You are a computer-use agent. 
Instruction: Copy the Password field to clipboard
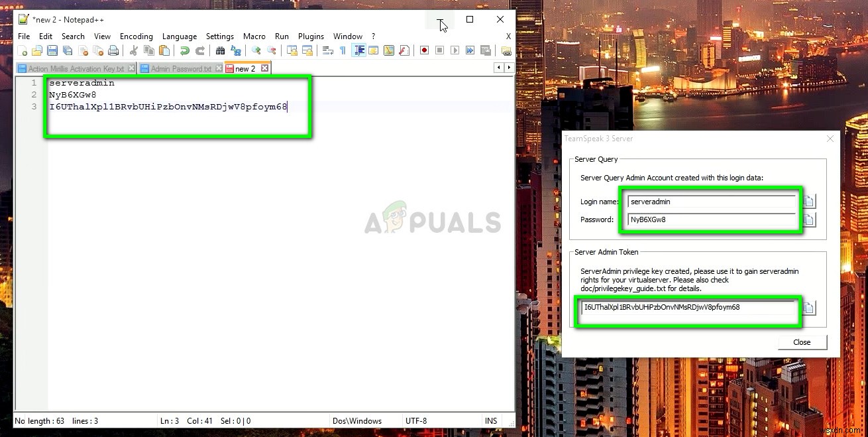click(810, 219)
